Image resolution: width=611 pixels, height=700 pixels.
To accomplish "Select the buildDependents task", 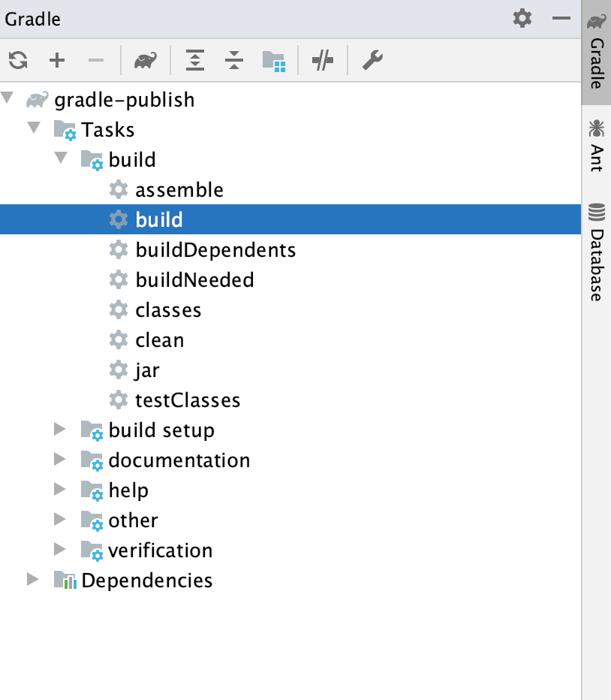I will (x=215, y=250).
